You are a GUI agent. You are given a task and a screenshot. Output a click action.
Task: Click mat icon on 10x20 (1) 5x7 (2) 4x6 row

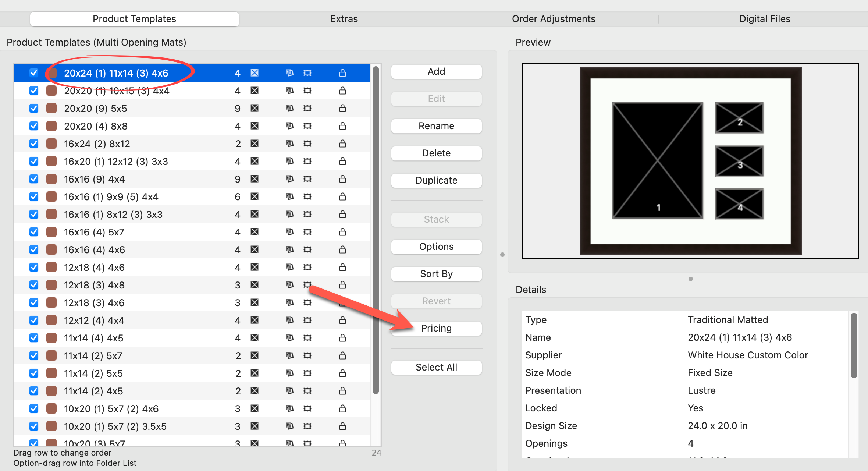coord(289,408)
